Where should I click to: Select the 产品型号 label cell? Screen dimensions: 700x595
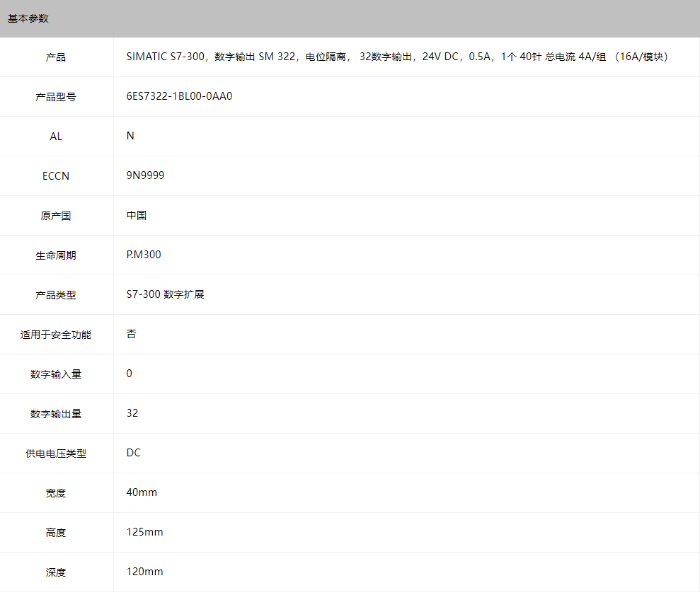point(56,97)
